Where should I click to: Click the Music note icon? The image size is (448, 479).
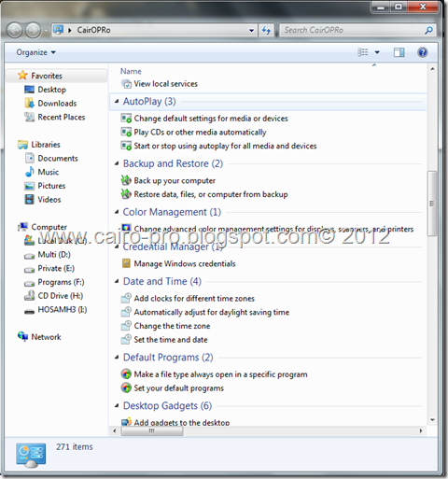click(29, 172)
